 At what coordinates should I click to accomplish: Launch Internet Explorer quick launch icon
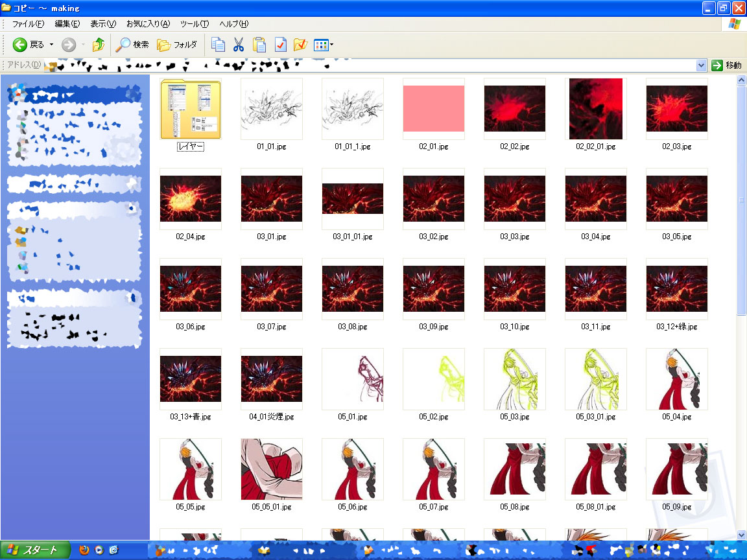coord(113,550)
